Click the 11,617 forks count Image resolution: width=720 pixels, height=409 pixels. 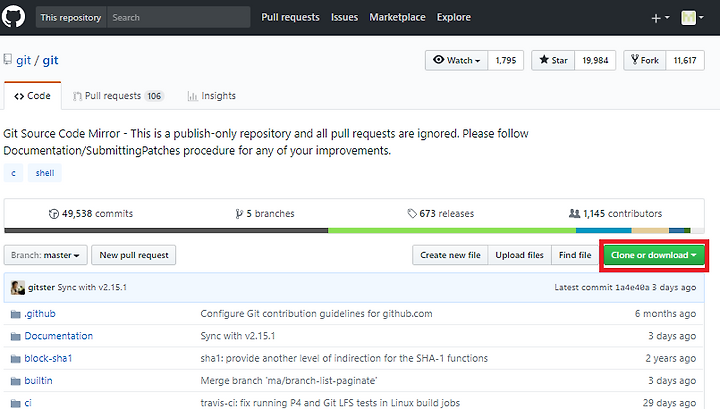(685, 60)
